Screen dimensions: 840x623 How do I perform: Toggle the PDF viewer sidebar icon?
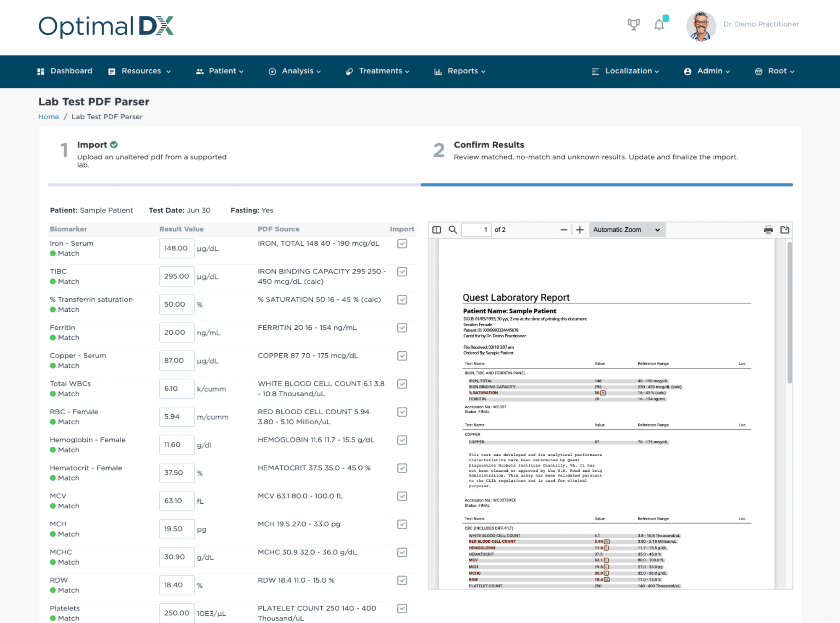[437, 230]
